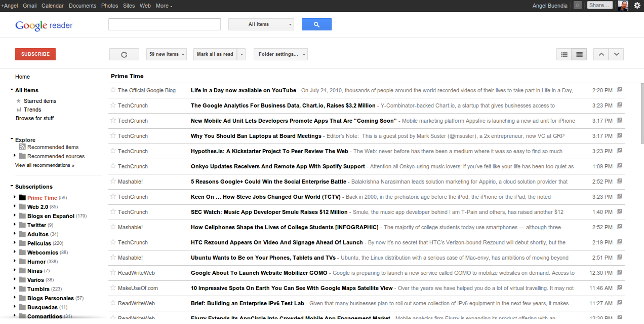Expand the Web 2.0 subscription folder
Image resolution: width=644 pixels, height=324 pixels.
coord(14,207)
